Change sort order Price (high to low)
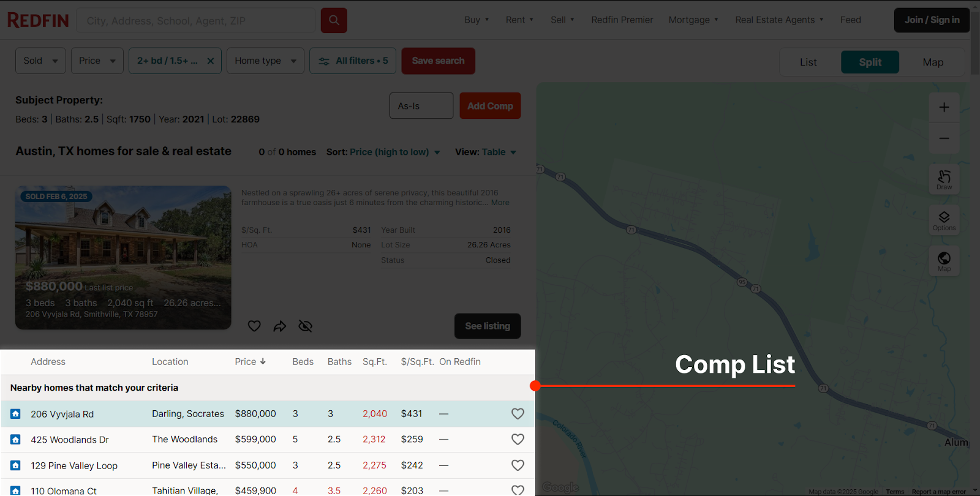 (394, 152)
